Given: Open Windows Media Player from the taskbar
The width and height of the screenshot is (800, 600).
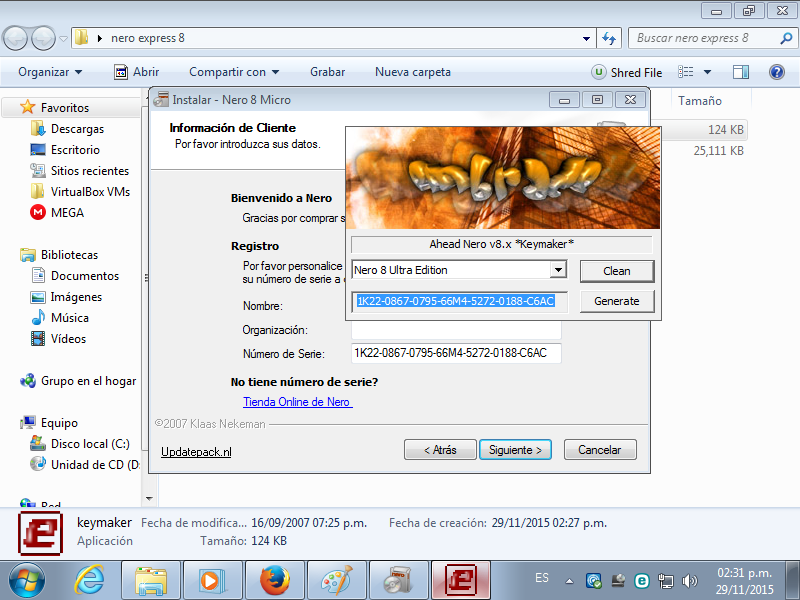Looking at the screenshot, I should pos(213,581).
